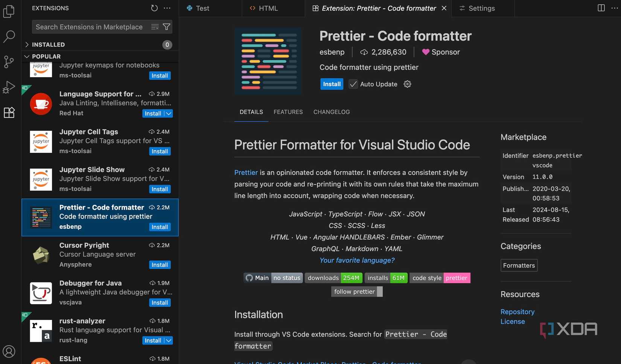Install the Prettier extension from details page
The width and height of the screenshot is (621, 364).
point(332,84)
